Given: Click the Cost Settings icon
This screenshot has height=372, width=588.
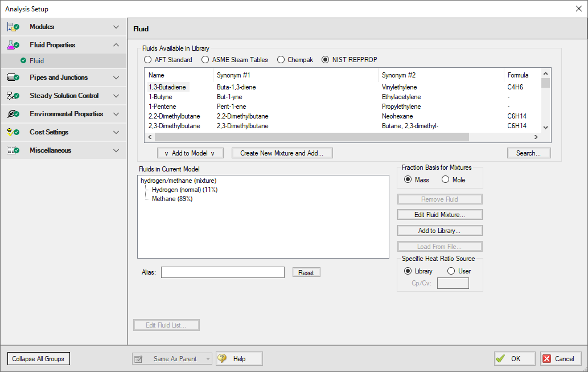Looking at the screenshot, I should (13, 132).
